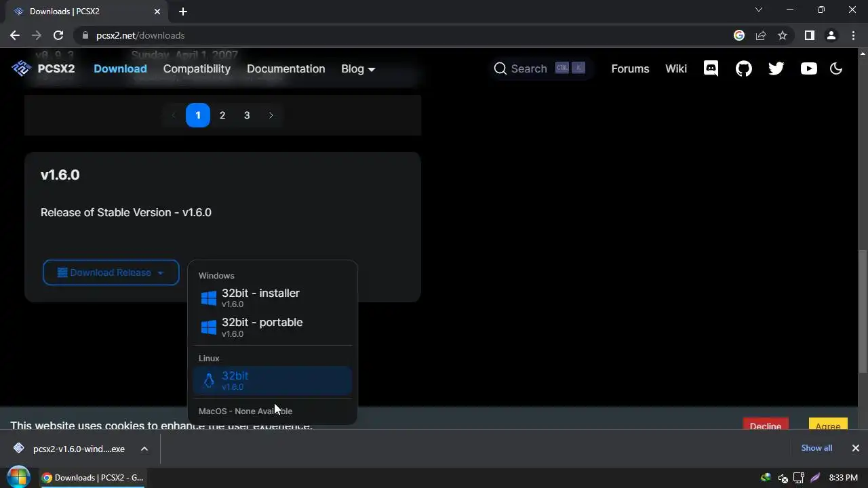Open the Documentation nav item

click(x=285, y=68)
